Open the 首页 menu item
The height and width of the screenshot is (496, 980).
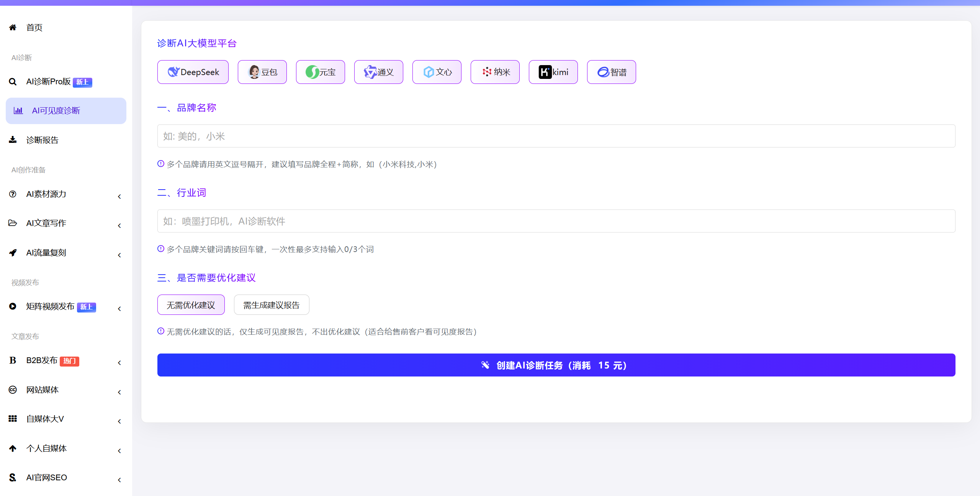click(66, 28)
